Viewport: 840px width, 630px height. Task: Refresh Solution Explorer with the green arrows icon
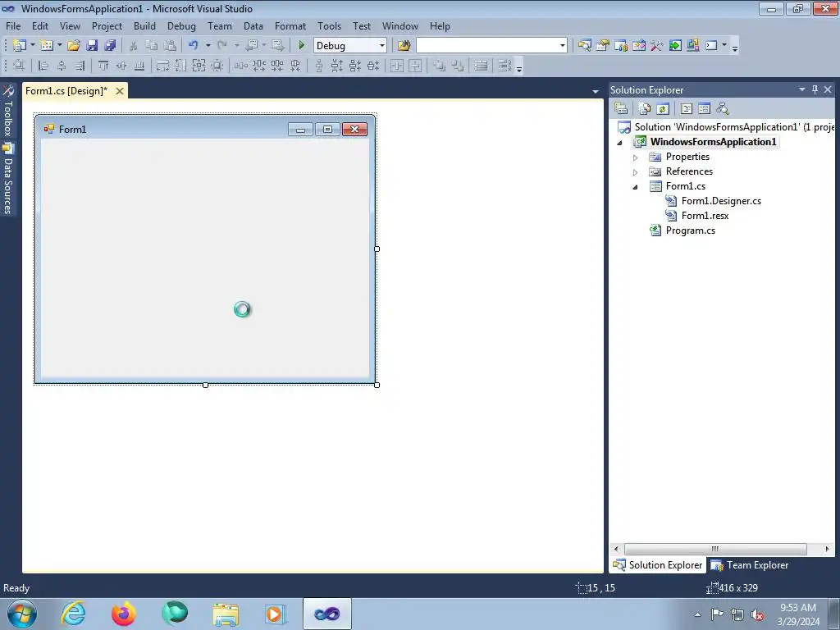663,109
